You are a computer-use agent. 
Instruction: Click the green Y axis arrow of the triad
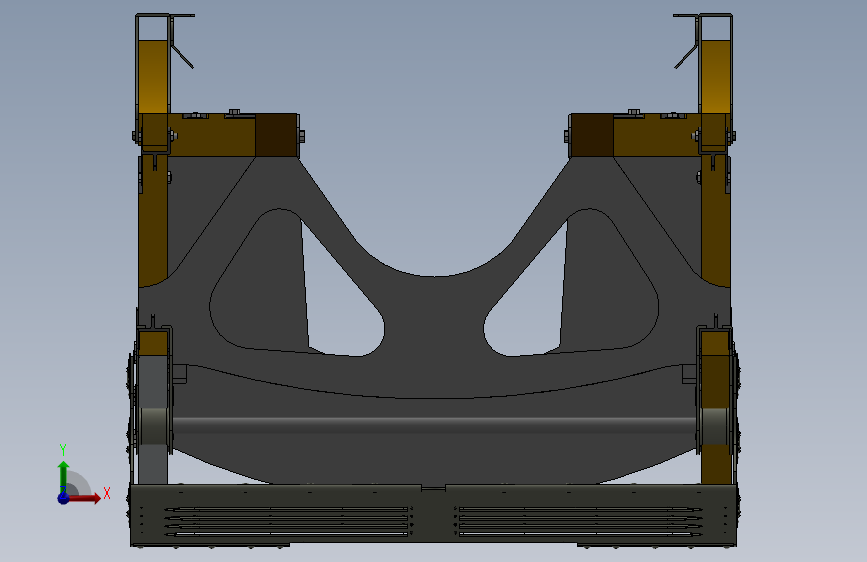[x=64, y=477]
